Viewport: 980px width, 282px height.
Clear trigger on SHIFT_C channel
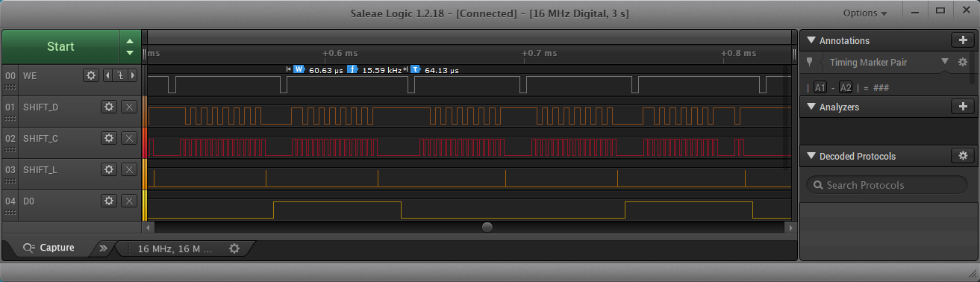[x=129, y=138]
